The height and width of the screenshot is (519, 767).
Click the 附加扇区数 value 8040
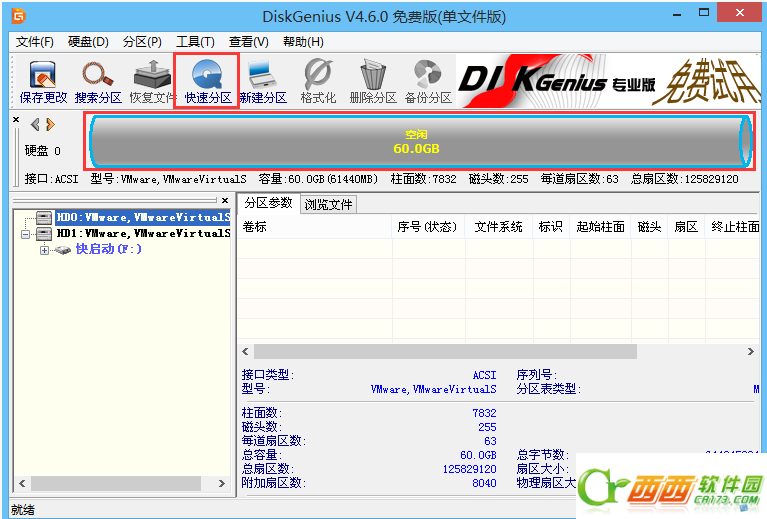[x=484, y=483]
